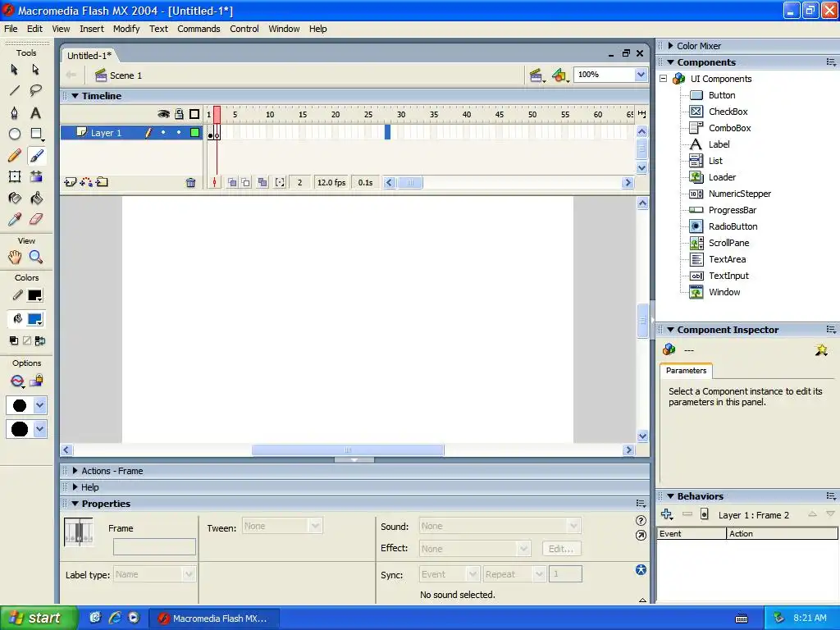Select the Pen tool
The height and width of the screenshot is (630, 840).
(15, 112)
